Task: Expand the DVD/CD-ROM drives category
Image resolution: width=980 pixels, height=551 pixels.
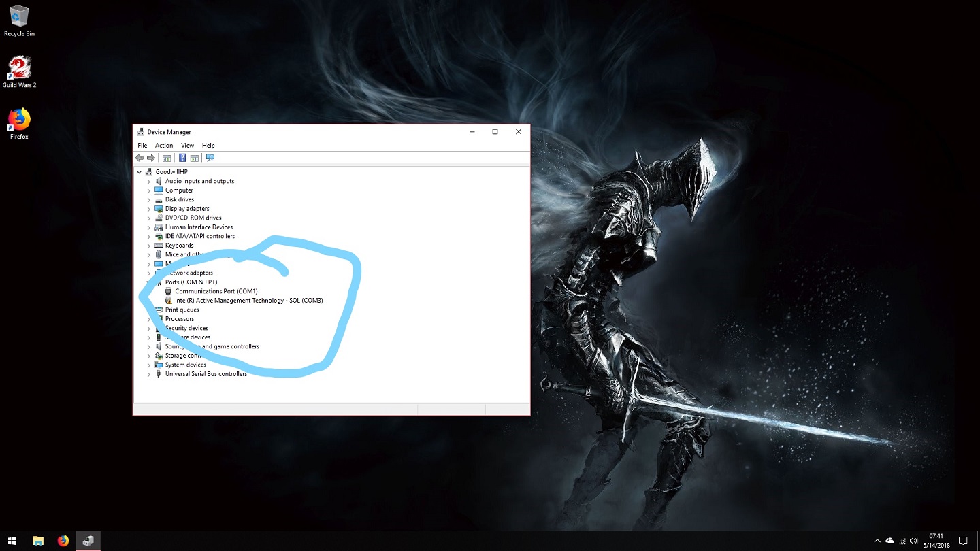Action: [x=149, y=218]
